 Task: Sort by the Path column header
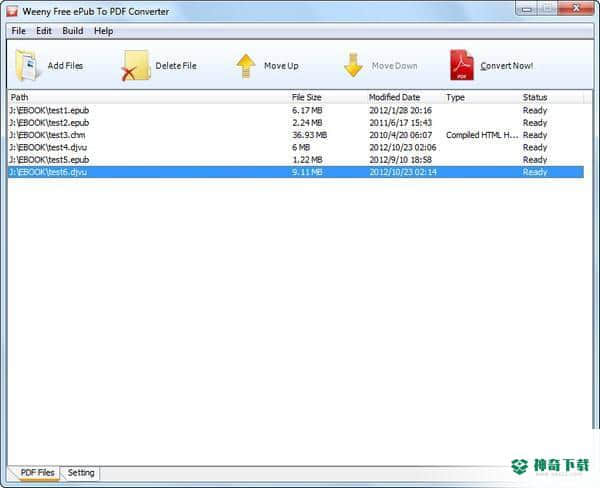coord(148,97)
